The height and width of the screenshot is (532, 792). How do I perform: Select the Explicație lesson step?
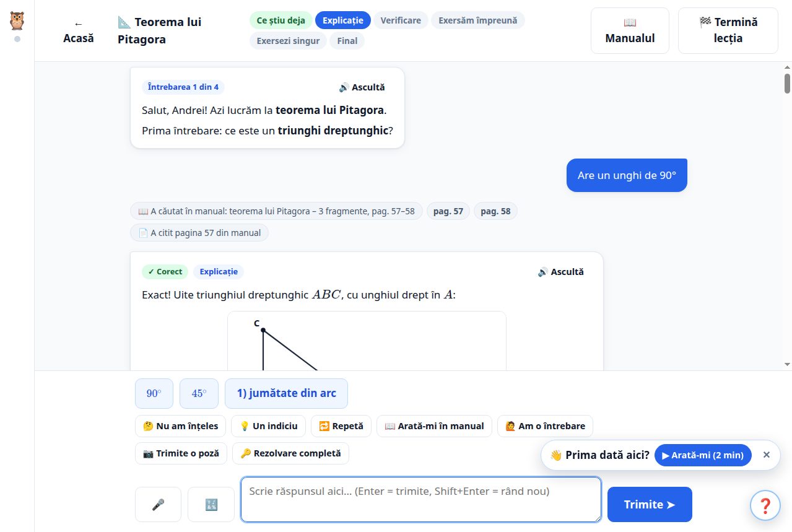click(x=343, y=20)
